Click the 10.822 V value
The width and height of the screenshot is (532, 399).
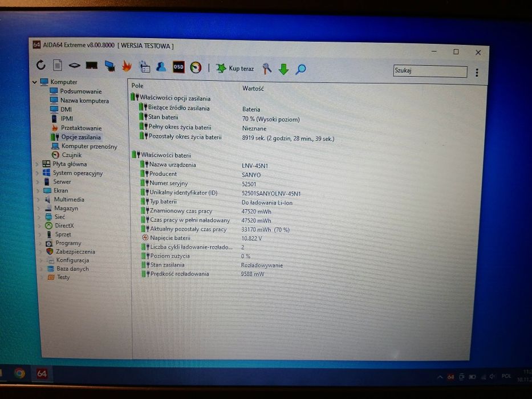(252, 238)
